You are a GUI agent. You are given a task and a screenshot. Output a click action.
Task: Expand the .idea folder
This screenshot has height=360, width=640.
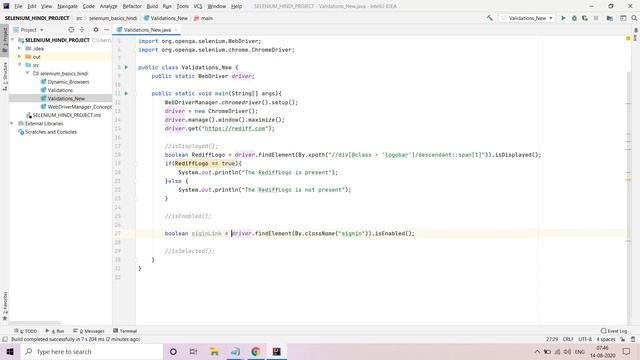[x=20, y=48]
